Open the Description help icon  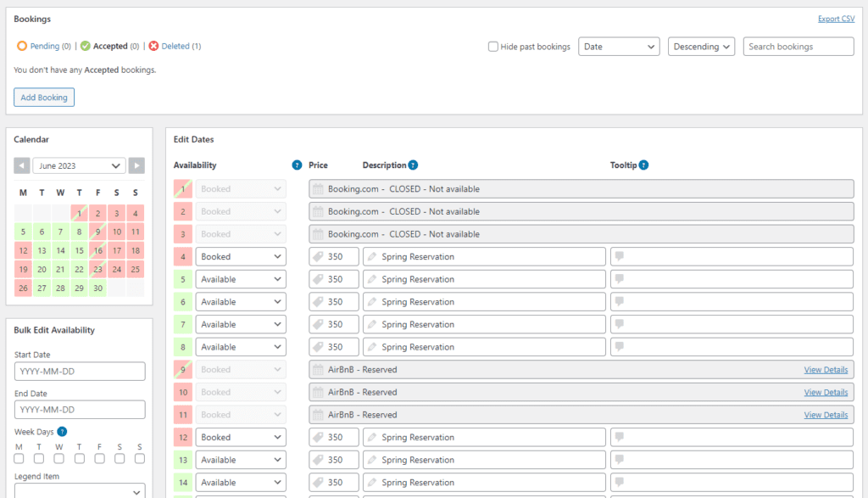[x=413, y=165]
